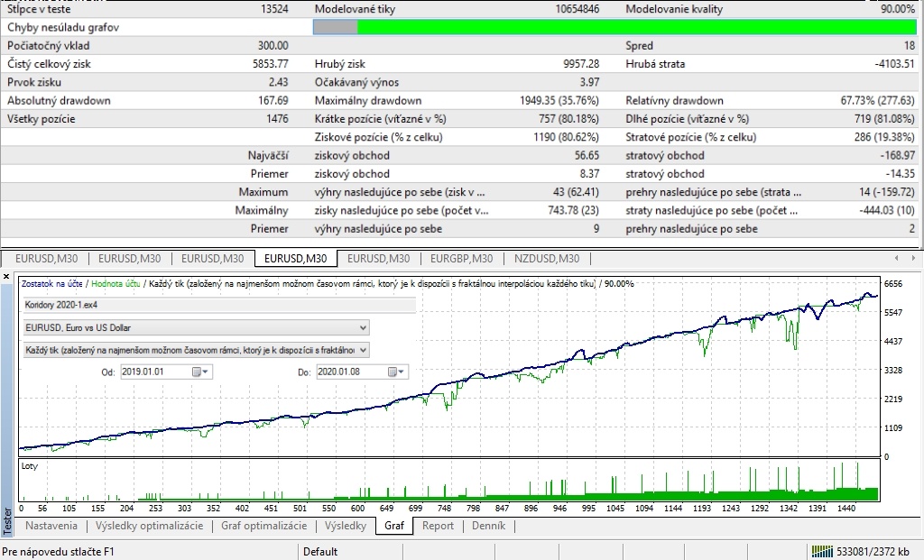Click the Relatívny drawdown value 67.73% (277.63)

point(877,100)
